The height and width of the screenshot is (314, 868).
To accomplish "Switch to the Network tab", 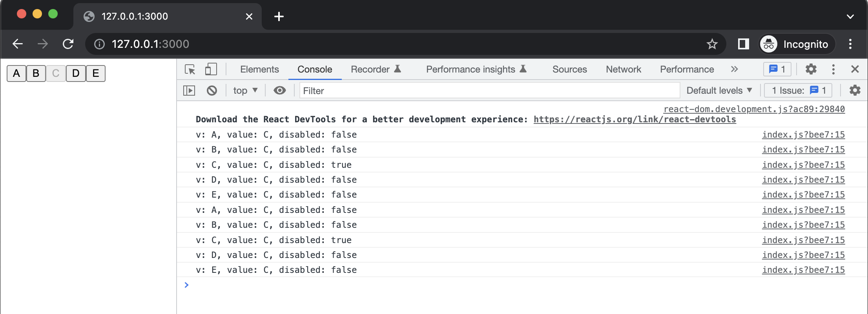I will pos(623,69).
